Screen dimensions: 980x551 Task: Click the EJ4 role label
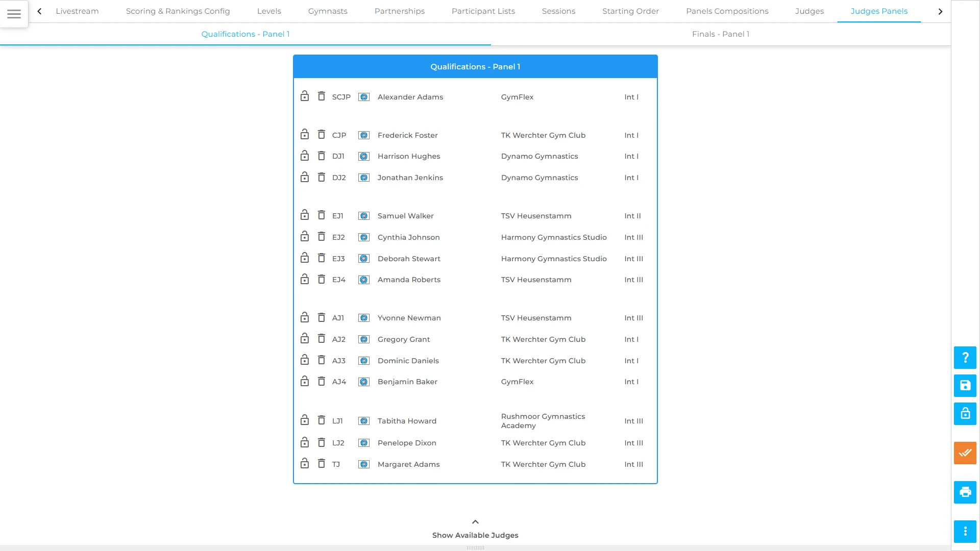point(339,280)
